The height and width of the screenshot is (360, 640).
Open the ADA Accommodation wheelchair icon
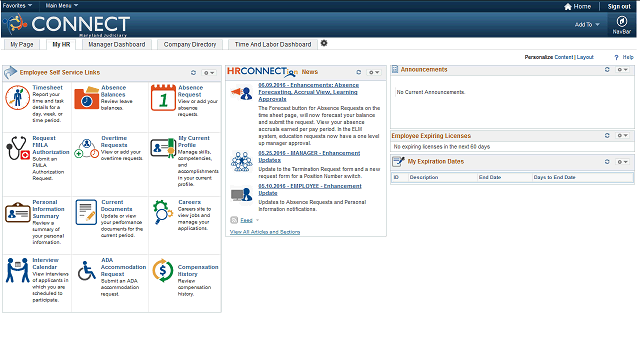[x=87, y=271]
